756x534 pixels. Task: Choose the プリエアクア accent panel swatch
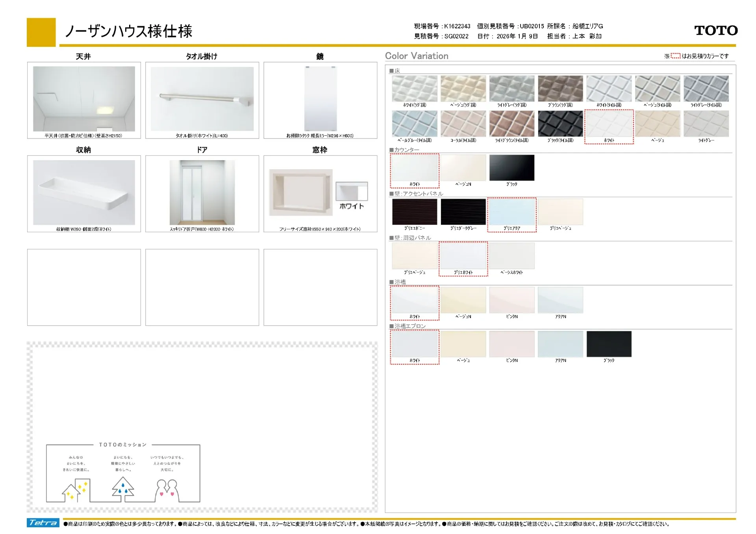tap(512, 211)
